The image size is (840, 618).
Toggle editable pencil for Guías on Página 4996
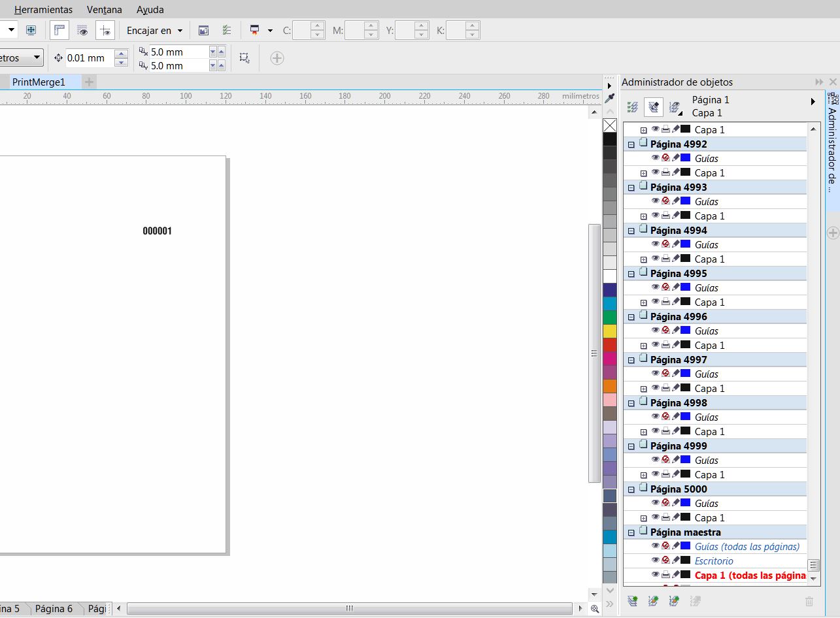[x=676, y=330]
